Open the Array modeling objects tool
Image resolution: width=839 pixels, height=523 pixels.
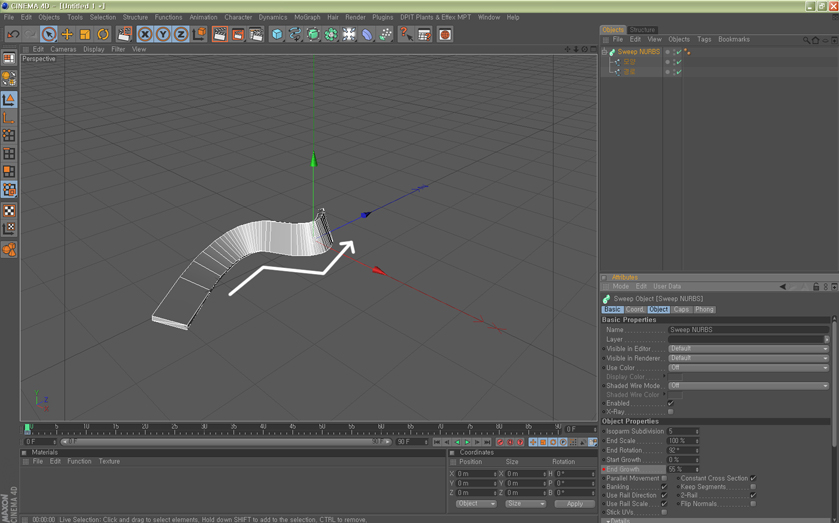[331, 34]
